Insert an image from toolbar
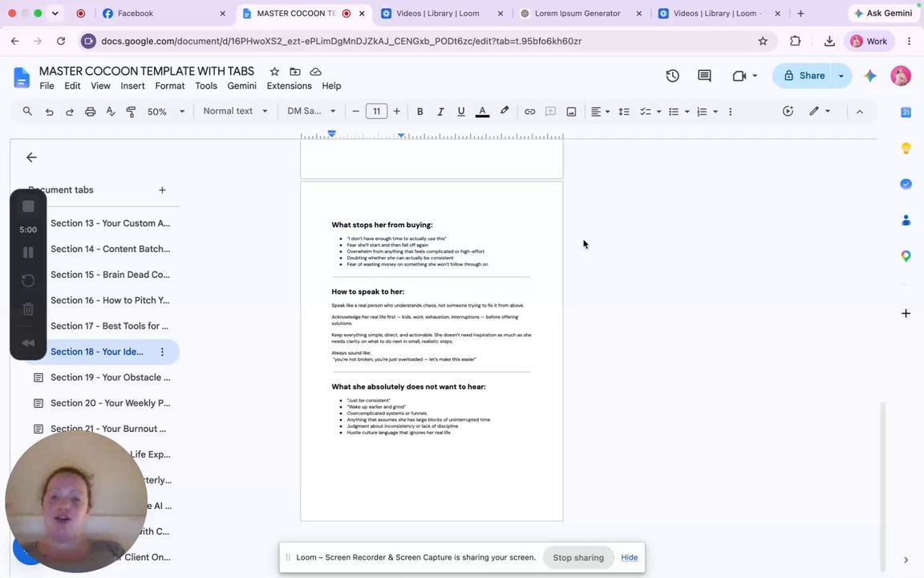The width and height of the screenshot is (924, 578). click(x=571, y=112)
